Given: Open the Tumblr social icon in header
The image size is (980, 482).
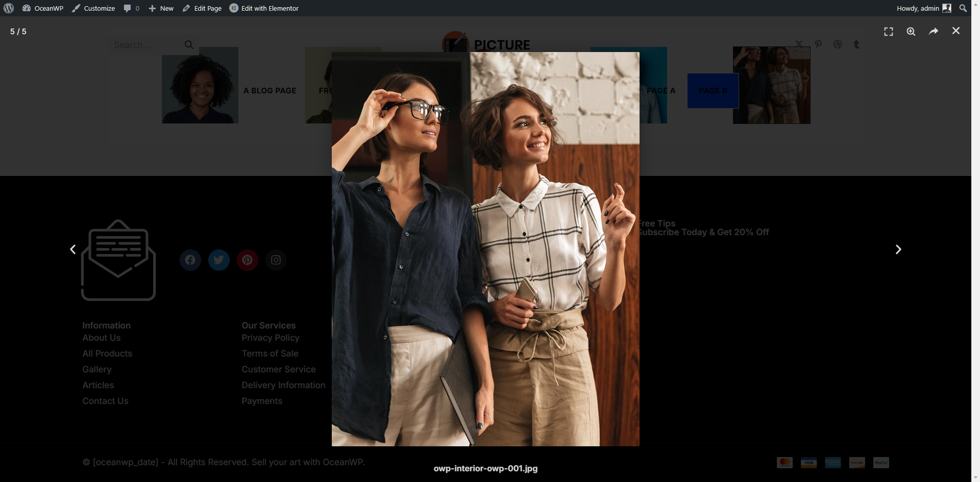Looking at the screenshot, I should pos(856,44).
